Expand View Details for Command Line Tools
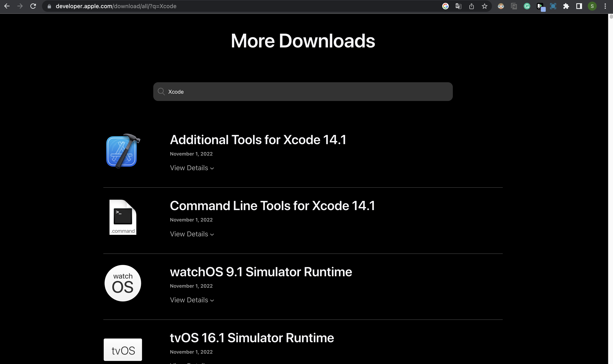The image size is (613, 364). (192, 234)
